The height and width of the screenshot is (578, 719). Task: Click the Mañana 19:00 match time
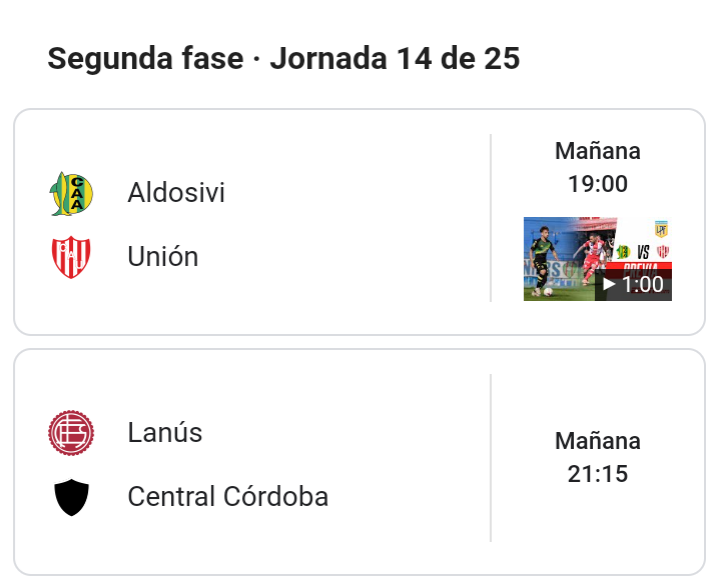click(597, 167)
